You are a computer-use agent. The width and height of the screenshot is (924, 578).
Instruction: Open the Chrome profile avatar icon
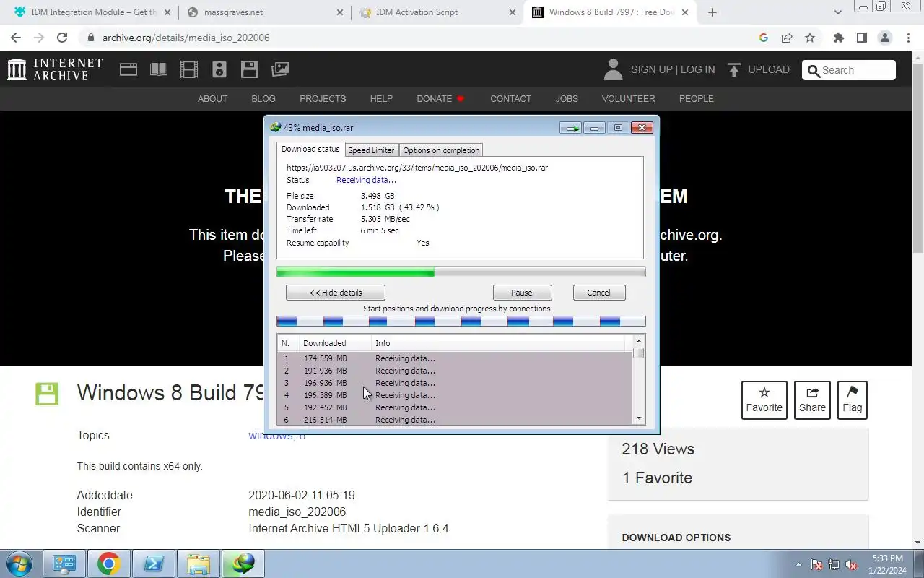884,38
